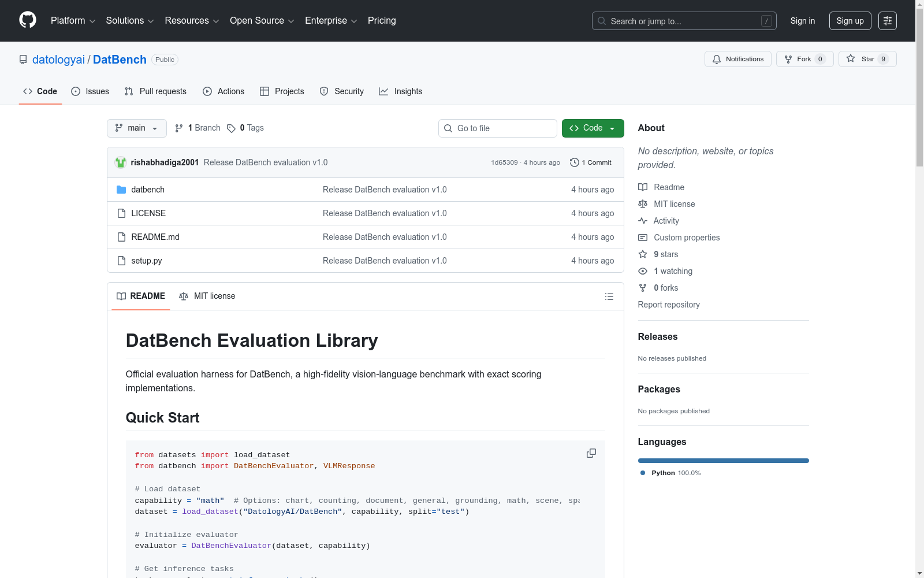Click the branch icon beside 1 Branch

(x=179, y=128)
